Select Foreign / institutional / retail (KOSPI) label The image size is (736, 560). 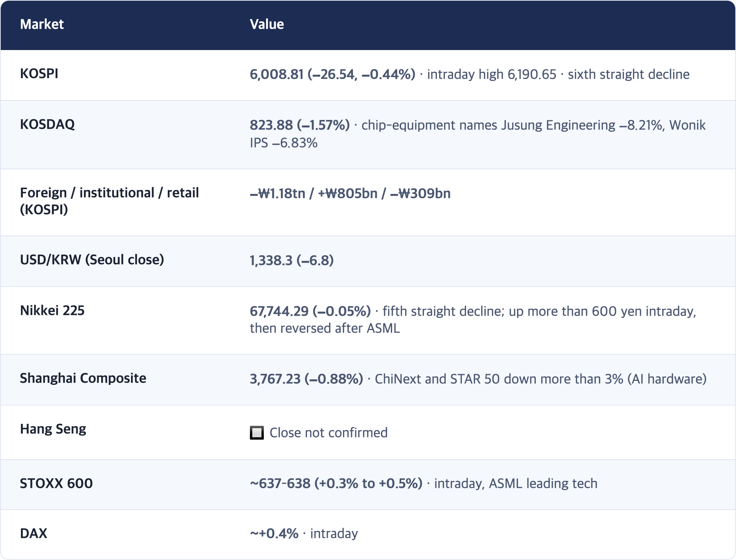tap(109, 201)
